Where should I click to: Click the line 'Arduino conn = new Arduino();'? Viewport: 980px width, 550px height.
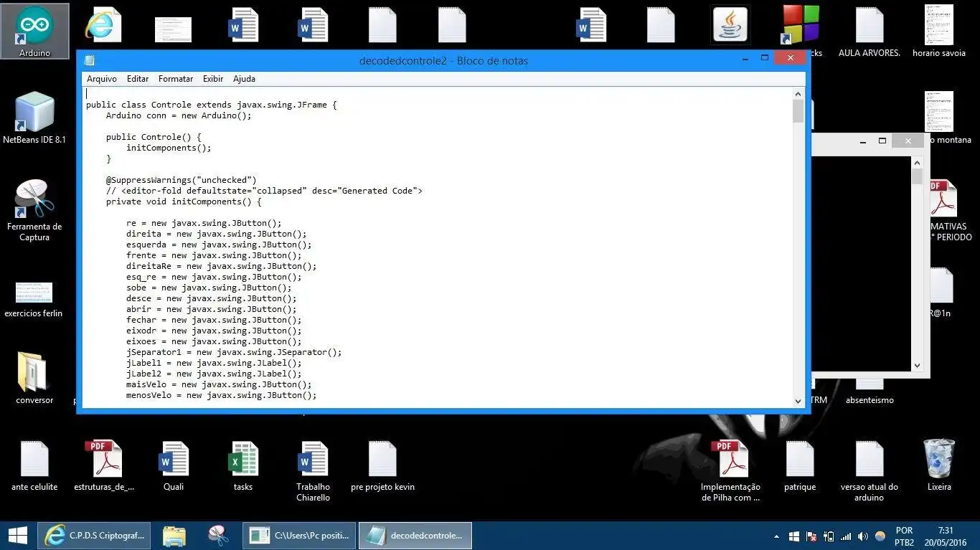pyautogui.click(x=179, y=115)
